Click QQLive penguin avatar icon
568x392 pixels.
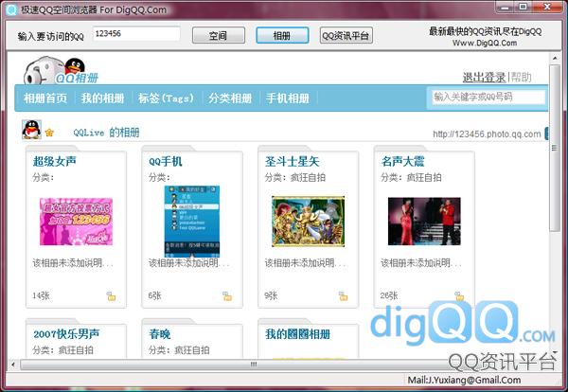point(31,130)
